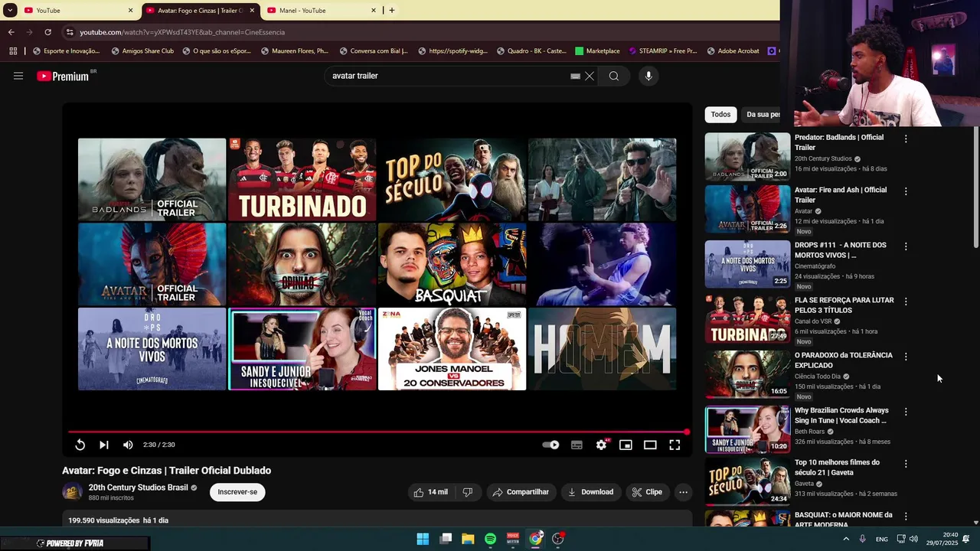Click 20th Century Studios channel avatar
980x551 pixels.
click(72, 492)
